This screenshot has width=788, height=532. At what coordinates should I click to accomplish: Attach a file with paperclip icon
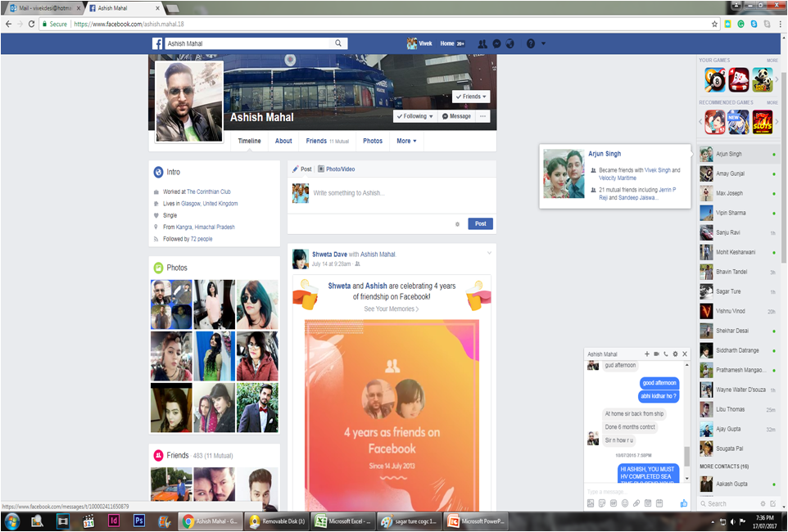636,503
